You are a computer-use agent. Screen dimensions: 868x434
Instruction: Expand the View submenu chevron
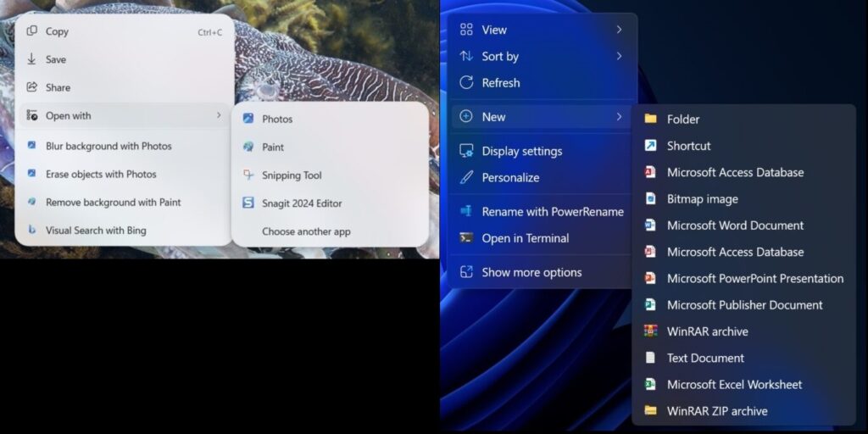[x=620, y=30]
